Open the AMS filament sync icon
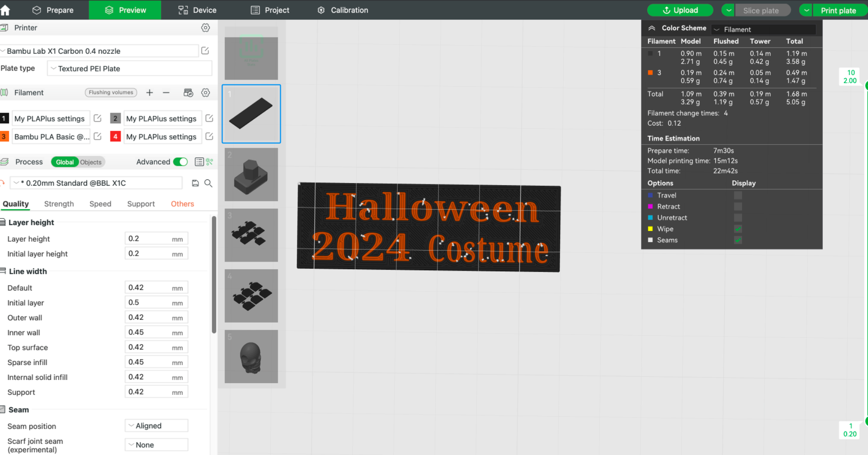The width and height of the screenshot is (868, 455). [x=189, y=93]
